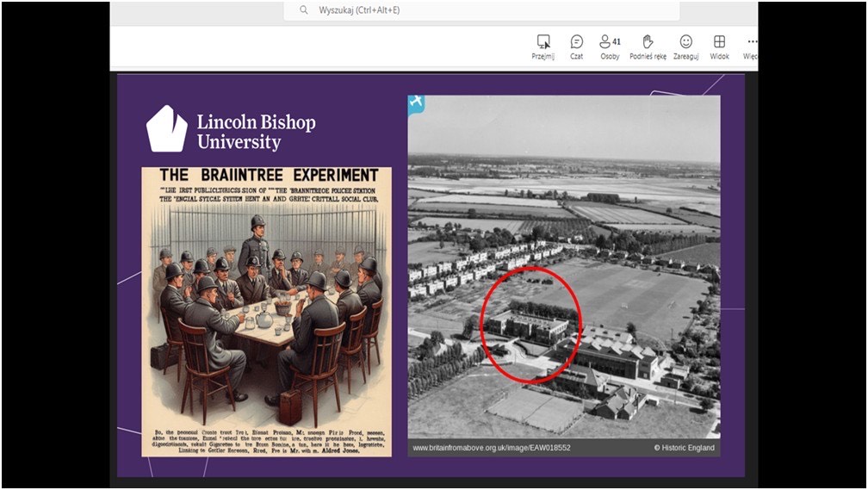Click the black-and-white aerial photograph sky

click(x=563, y=125)
